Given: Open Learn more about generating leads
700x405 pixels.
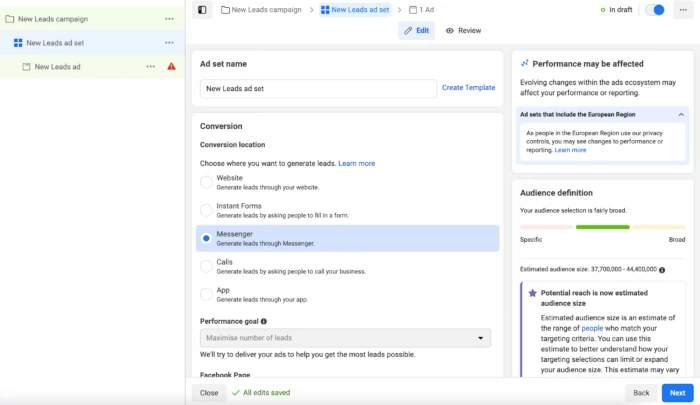Looking at the screenshot, I should tap(356, 163).
